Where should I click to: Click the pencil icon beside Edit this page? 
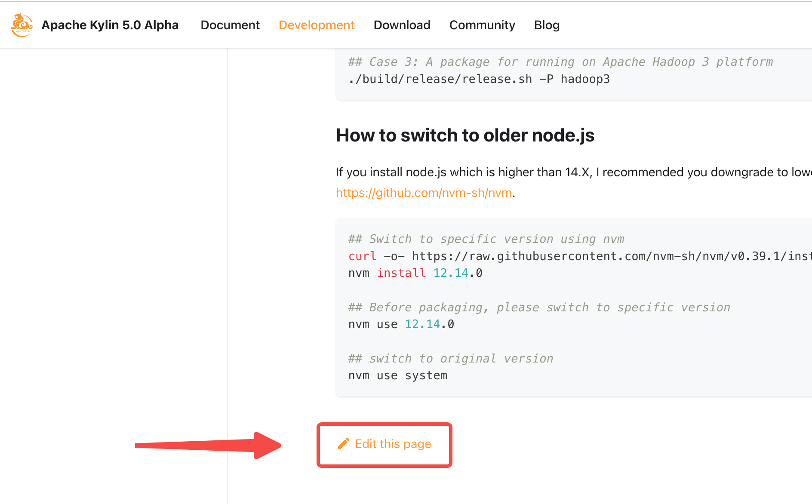(x=343, y=444)
